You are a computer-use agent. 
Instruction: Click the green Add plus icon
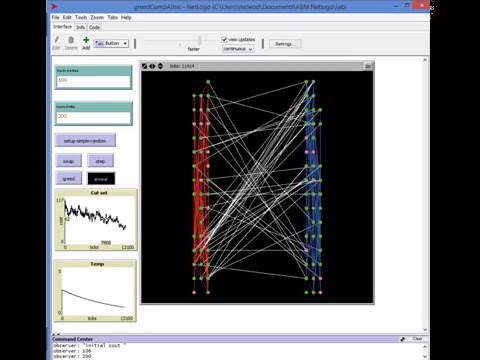pos(86,40)
